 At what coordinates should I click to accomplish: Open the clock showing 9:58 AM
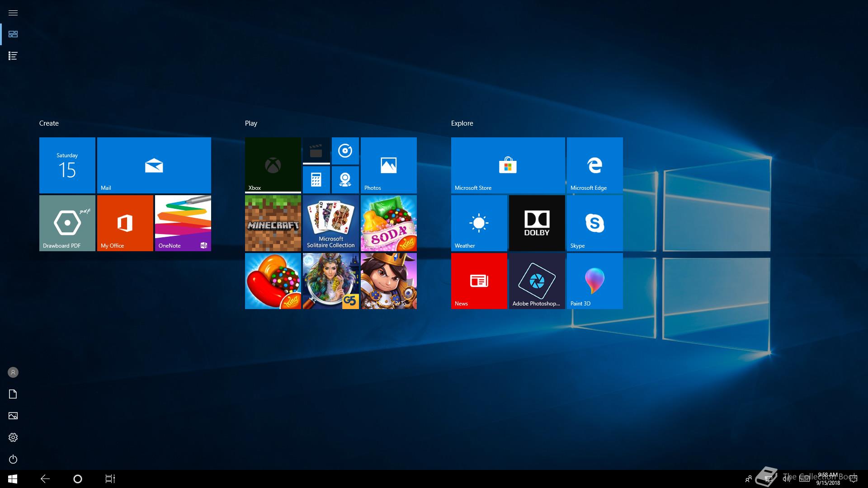pos(828,479)
